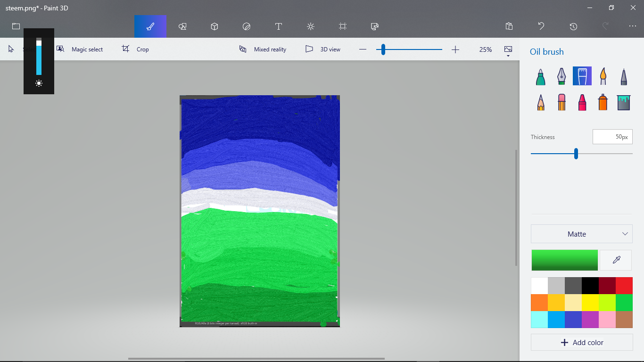Click the Add color button

tap(582, 343)
